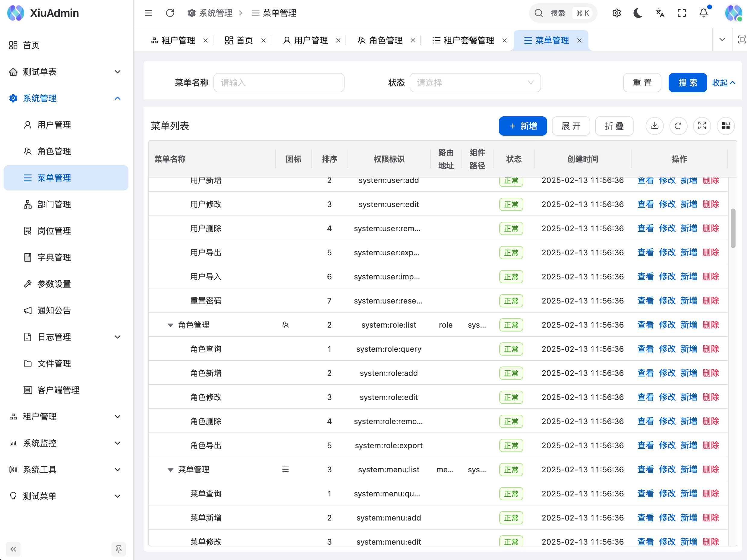This screenshot has width=747, height=560.
Task: Refresh the menu list table
Action: pyautogui.click(x=678, y=126)
